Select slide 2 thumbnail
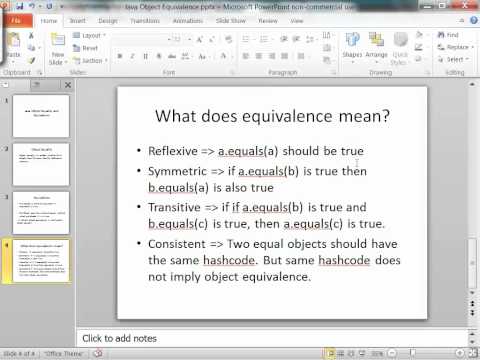The image size is (480, 360). tap(41, 164)
